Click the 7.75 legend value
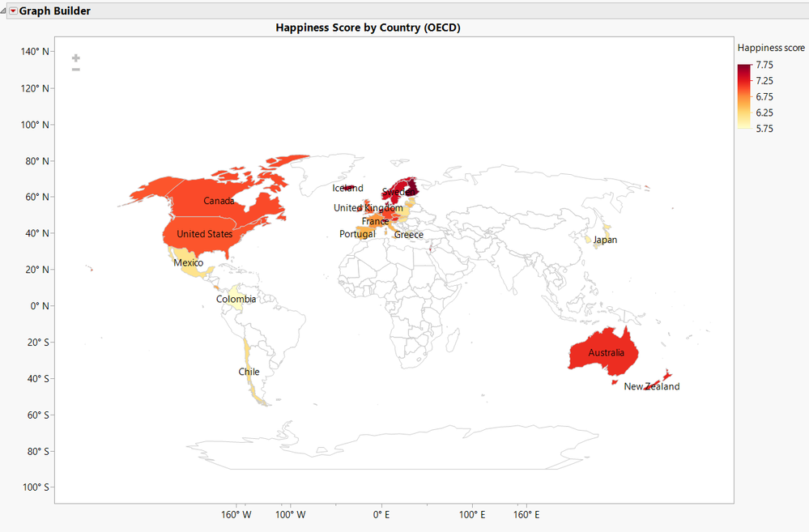This screenshot has height=532, width=809. click(x=764, y=65)
